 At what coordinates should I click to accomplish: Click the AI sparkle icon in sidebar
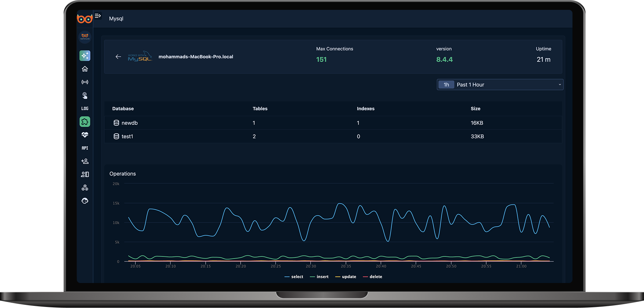click(85, 56)
